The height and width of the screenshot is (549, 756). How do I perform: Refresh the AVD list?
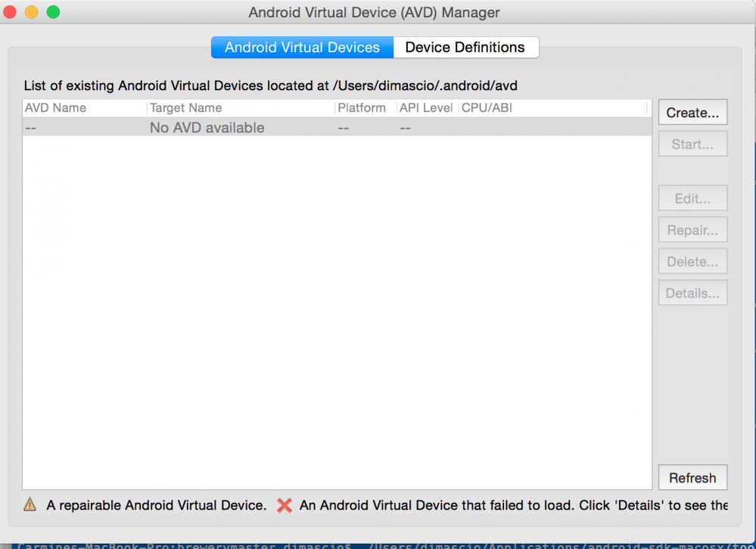[692, 478]
